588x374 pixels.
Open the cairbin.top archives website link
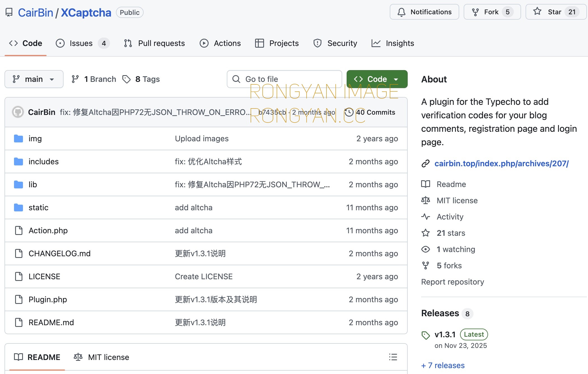(x=501, y=163)
